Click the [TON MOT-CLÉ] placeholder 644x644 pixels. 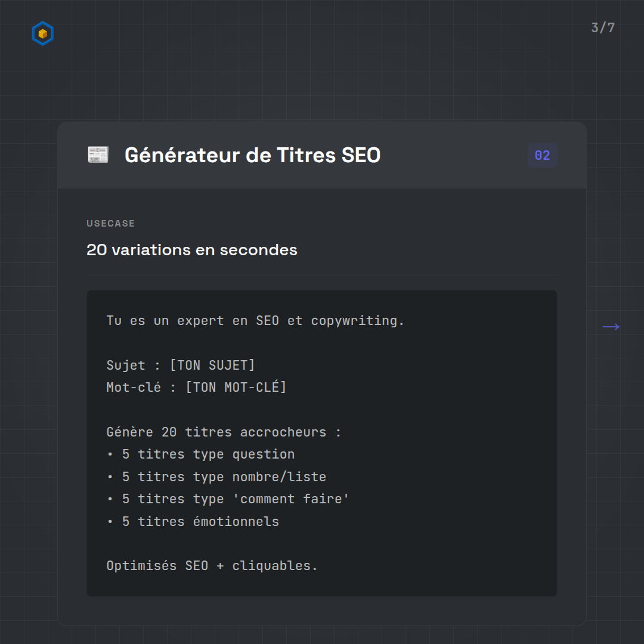(x=236, y=388)
